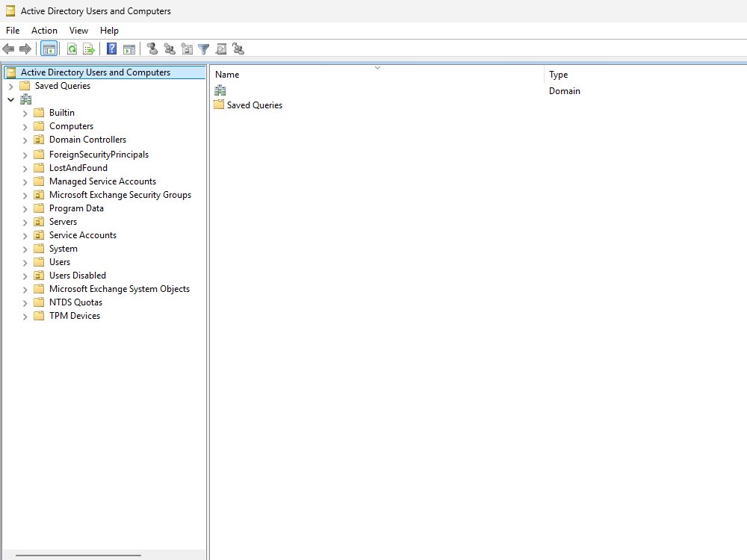Select the System tree item
This screenshot has height=560, width=747.
click(x=63, y=249)
